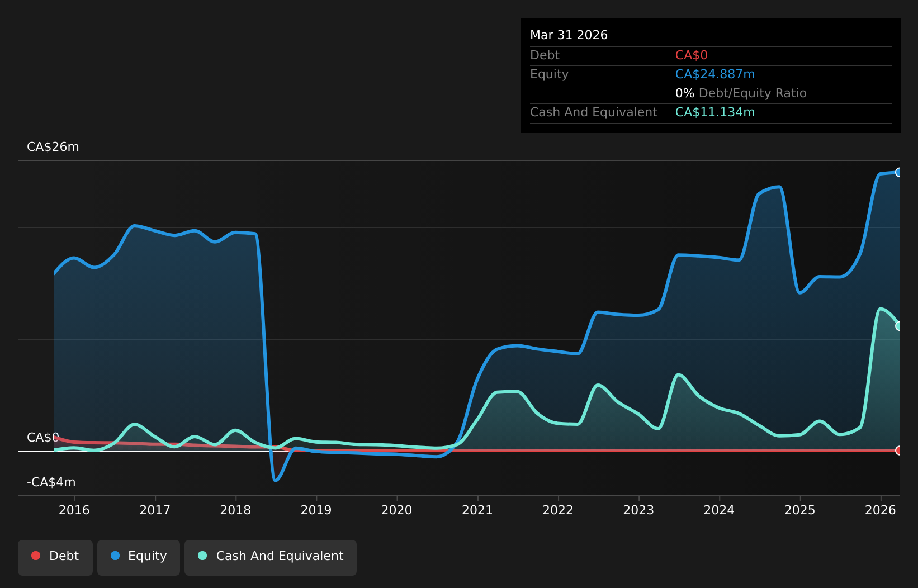This screenshot has width=918, height=588.
Task: Click the Equity row label in tooltip
Action: (549, 74)
